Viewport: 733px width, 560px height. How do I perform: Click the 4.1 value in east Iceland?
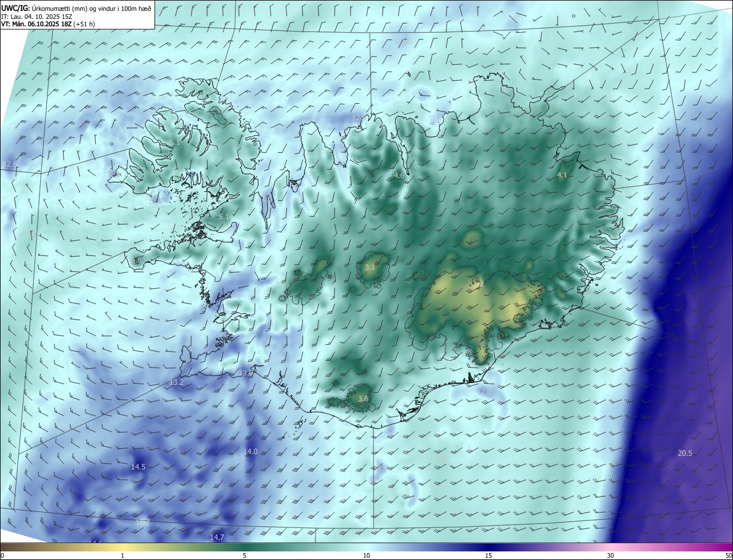click(562, 175)
